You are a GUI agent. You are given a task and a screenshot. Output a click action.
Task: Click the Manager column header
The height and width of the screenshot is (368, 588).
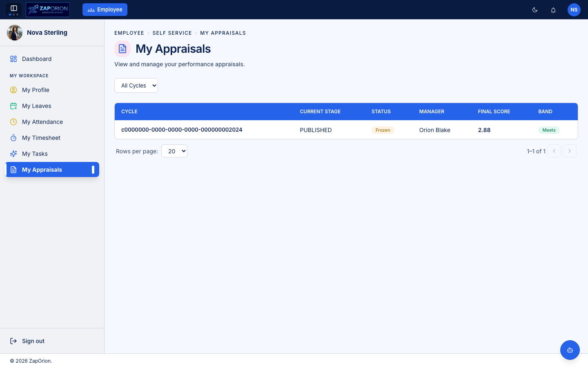[432, 112]
